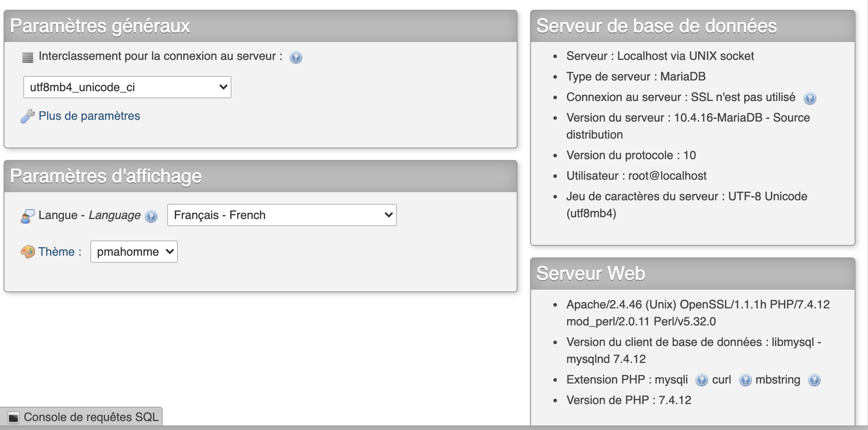Open help icon next to curl
The height and width of the screenshot is (430, 868).
click(x=745, y=380)
